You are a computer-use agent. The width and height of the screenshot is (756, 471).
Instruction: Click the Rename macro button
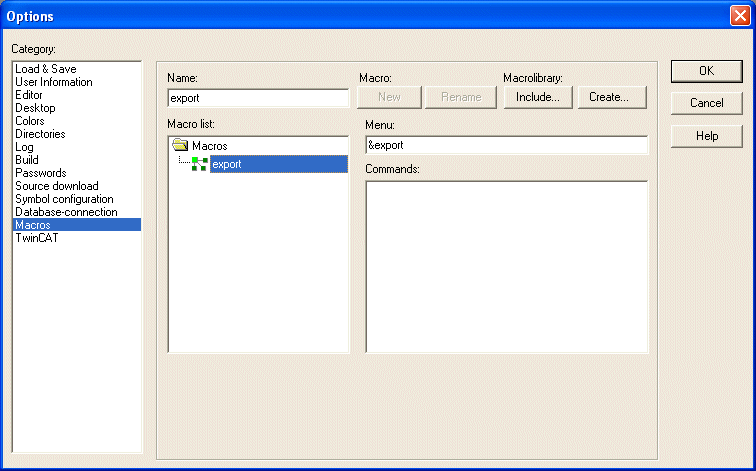coord(460,97)
